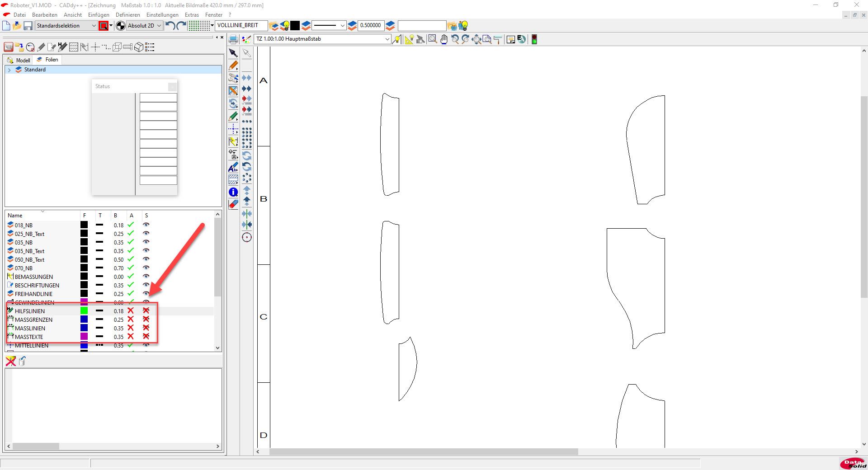
Task: Click the print icon in drawing toolbar
Action: click(x=233, y=39)
